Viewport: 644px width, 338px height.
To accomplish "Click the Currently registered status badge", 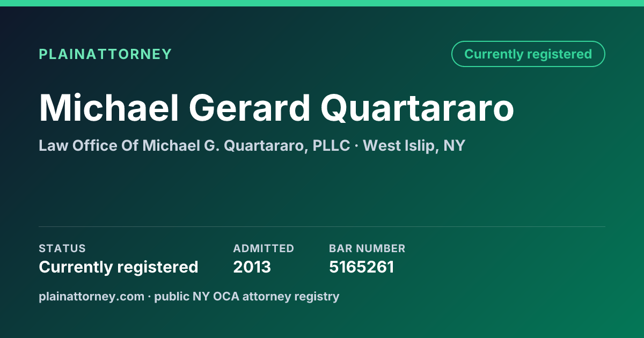I will [x=528, y=54].
